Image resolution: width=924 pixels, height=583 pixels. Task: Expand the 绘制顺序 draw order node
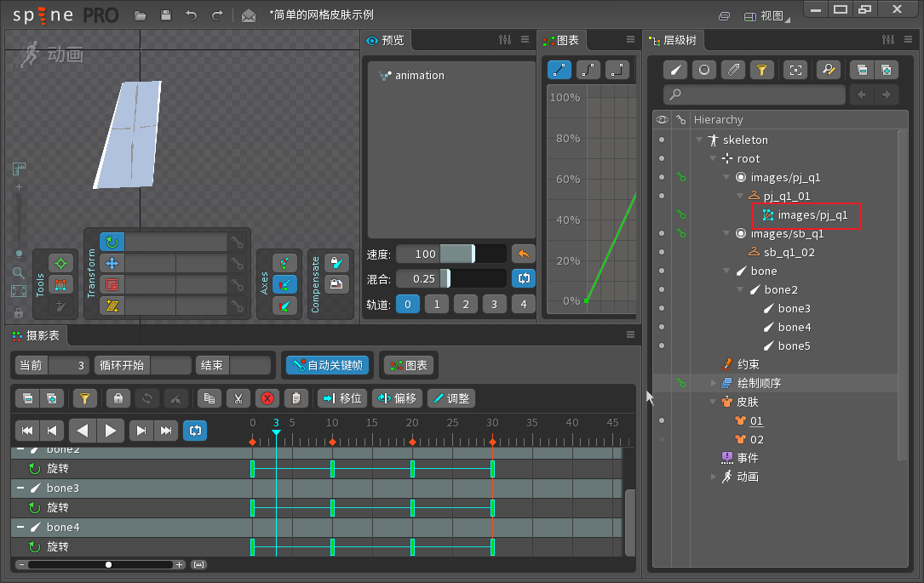pos(713,383)
